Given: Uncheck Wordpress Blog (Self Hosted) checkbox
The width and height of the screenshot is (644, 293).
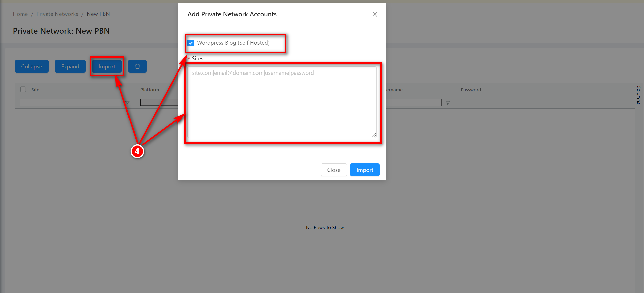Looking at the screenshot, I should pos(191,43).
